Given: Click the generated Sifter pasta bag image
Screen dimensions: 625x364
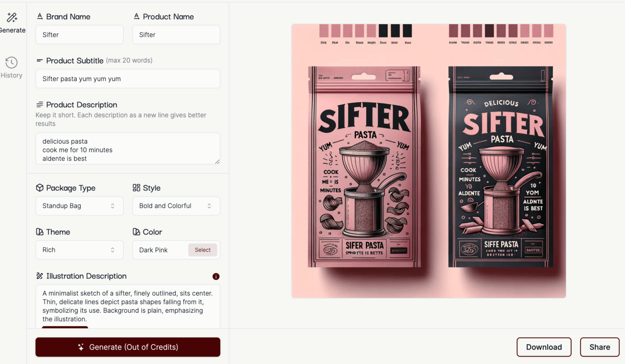Looking at the screenshot, I should 429,161.
